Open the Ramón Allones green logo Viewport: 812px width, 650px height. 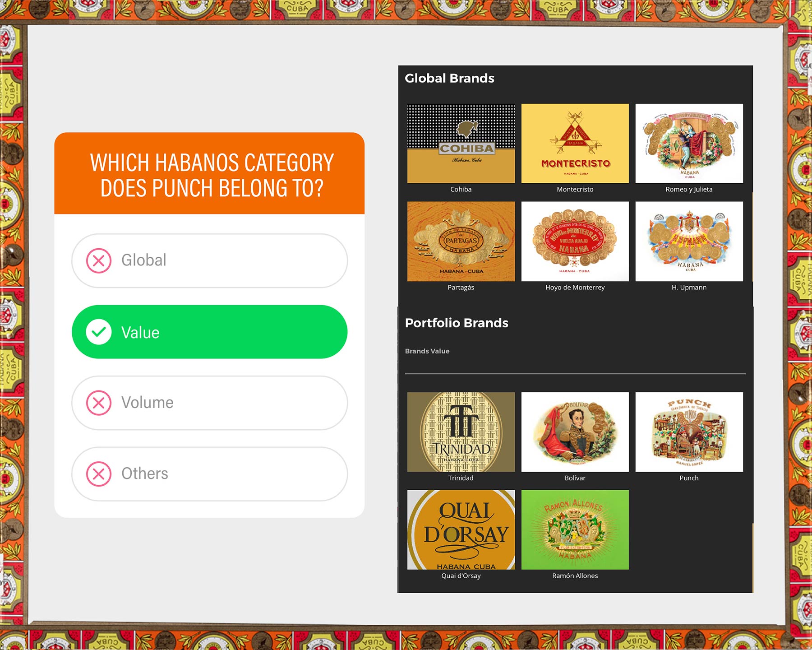click(x=575, y=530)
